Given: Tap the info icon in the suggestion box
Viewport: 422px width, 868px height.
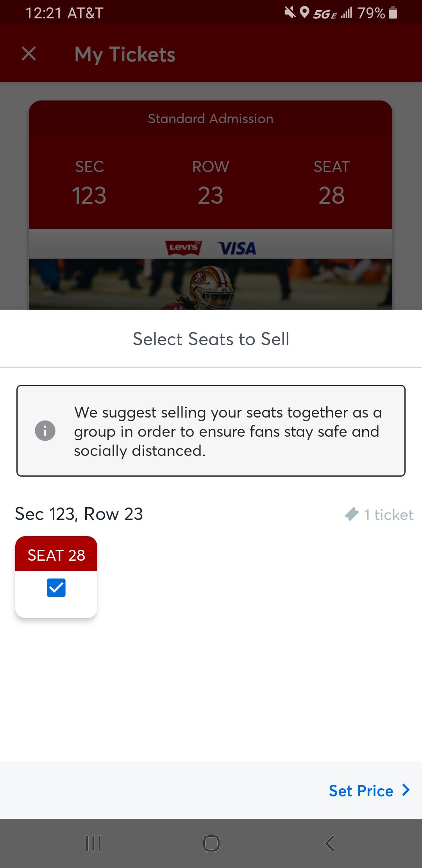Looking at the screenshot, I should click(45, 431).
